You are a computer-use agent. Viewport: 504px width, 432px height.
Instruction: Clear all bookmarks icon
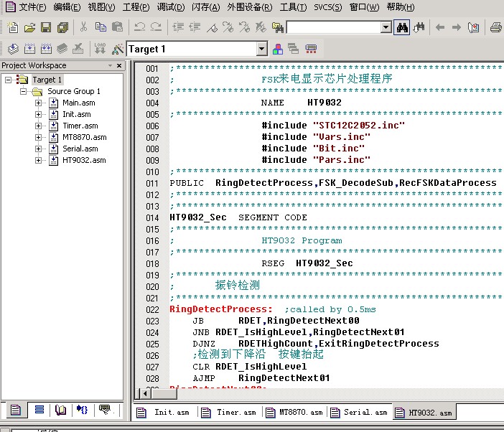tap(261, 27)
